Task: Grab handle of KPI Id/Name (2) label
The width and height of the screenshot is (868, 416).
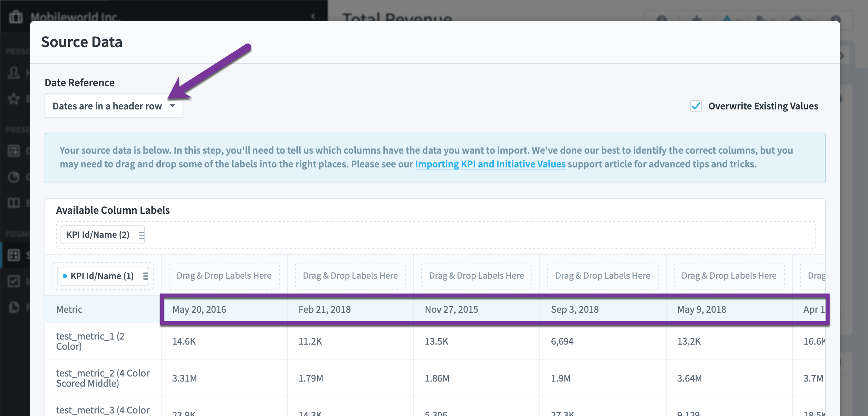Action: tap(141, 235)
